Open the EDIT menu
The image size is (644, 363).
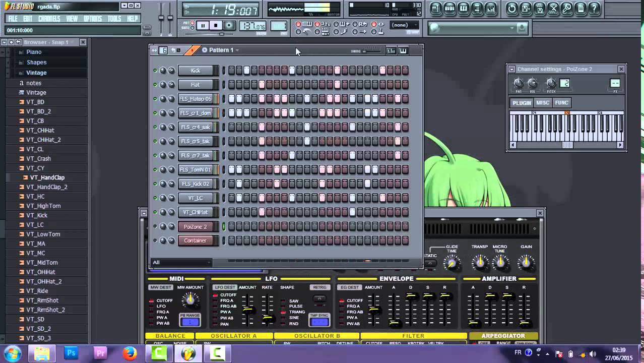(28, 19)
